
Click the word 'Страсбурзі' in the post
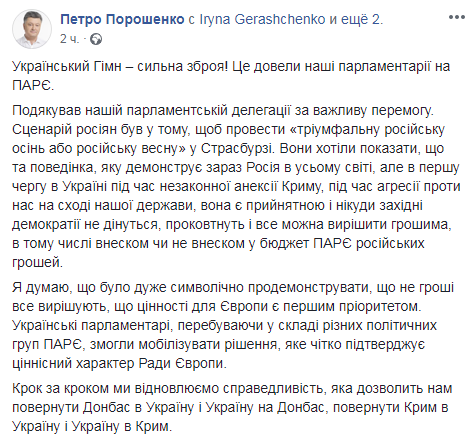tap(237, 149)
